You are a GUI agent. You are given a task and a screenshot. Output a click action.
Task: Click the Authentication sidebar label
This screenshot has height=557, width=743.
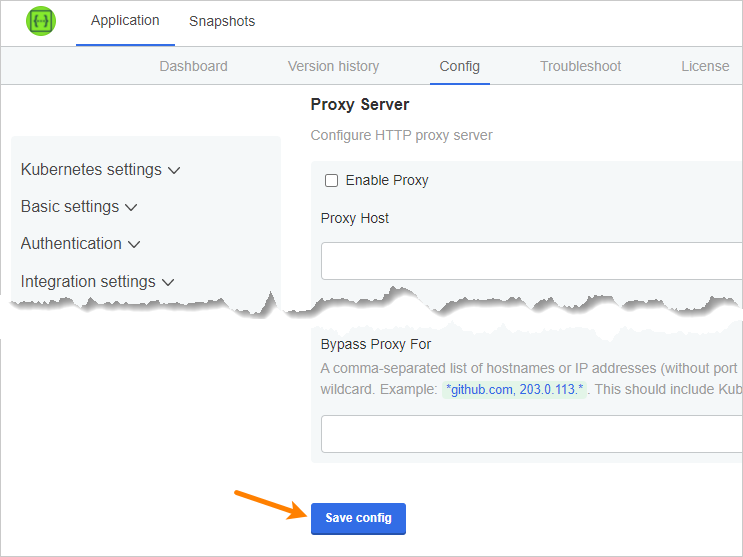(71, 244)
